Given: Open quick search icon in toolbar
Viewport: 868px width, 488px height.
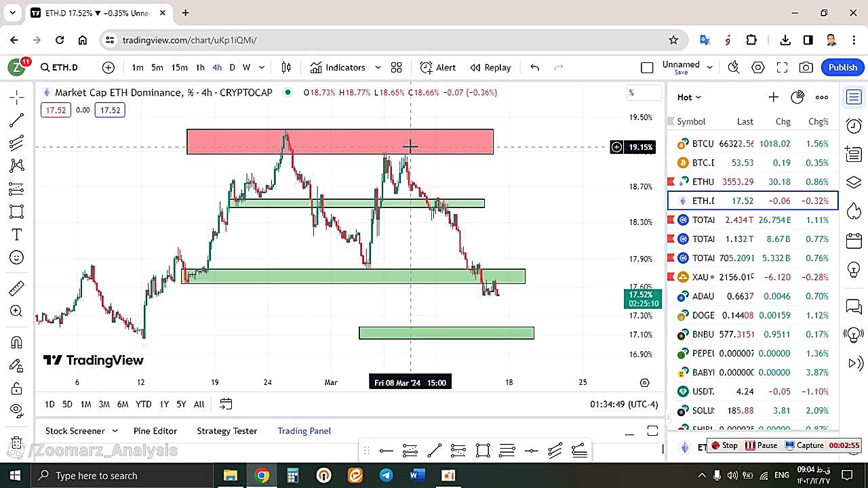Looking at the screenshot, I should [734, 67].
